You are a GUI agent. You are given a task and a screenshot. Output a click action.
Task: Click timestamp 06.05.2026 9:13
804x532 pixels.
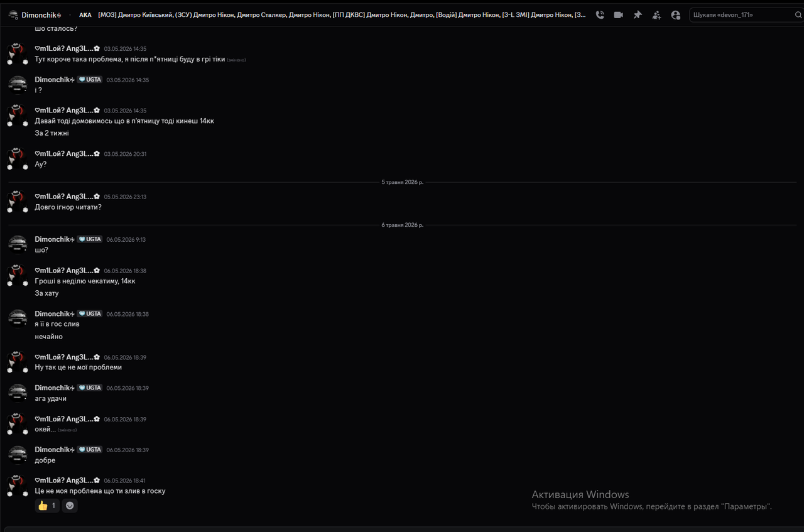[126, 239]
